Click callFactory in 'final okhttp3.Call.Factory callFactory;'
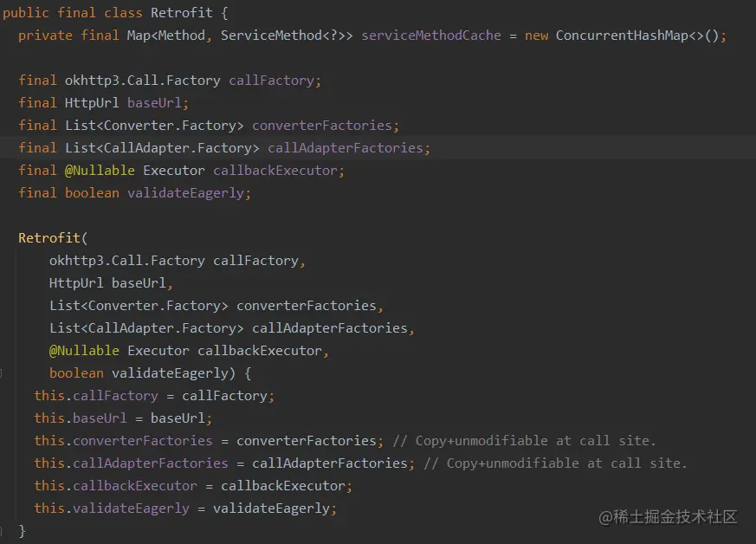The width and height of the screenshot is (756, 544). (271, 81)
